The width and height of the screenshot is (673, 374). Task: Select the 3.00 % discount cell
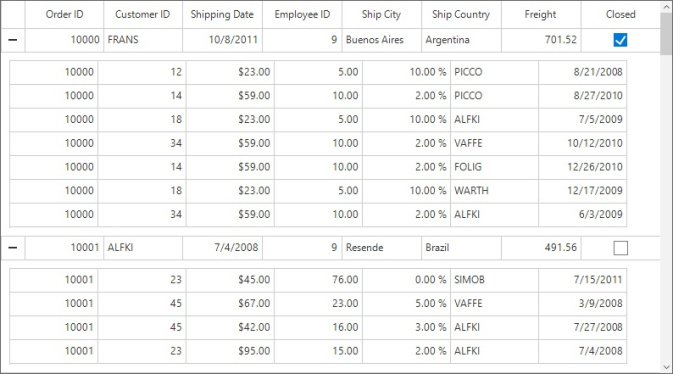pos(406,327)
